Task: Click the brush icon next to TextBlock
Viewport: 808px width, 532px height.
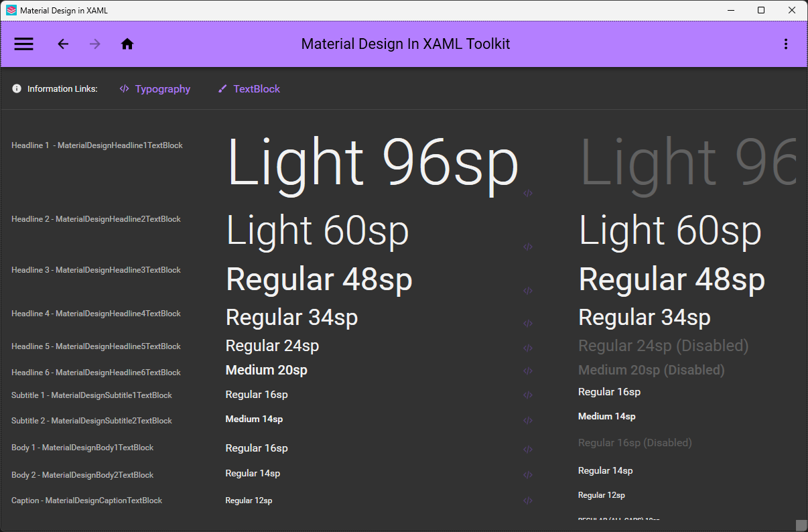Action: tap(222, 88)
